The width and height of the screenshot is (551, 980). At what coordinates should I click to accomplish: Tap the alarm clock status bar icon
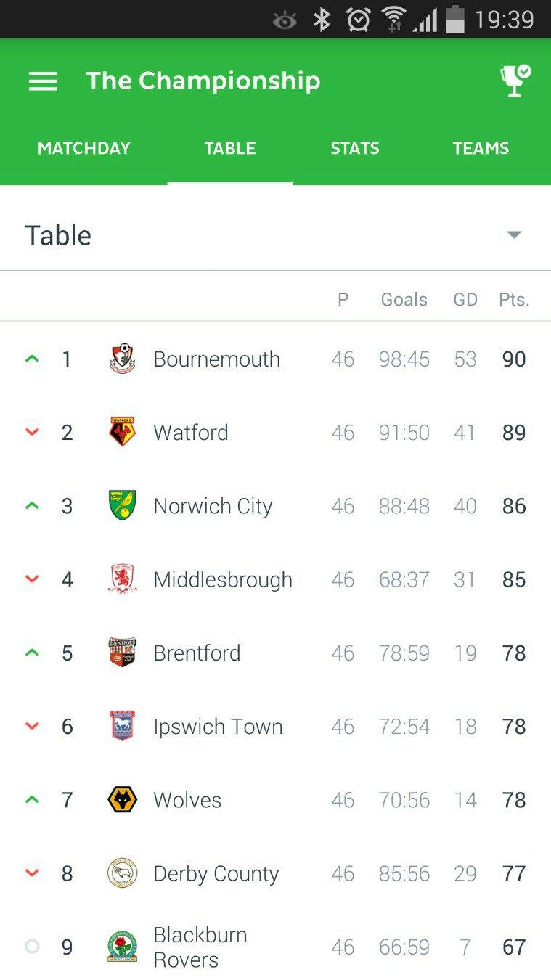point(359,20)
